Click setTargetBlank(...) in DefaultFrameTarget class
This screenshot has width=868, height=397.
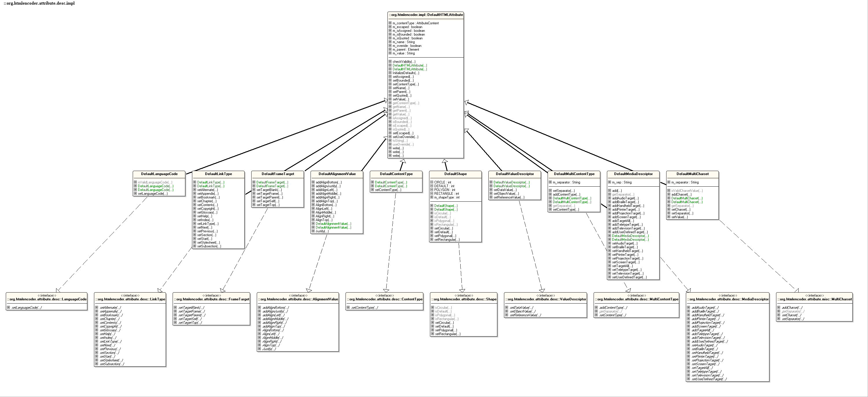[269, 190]
